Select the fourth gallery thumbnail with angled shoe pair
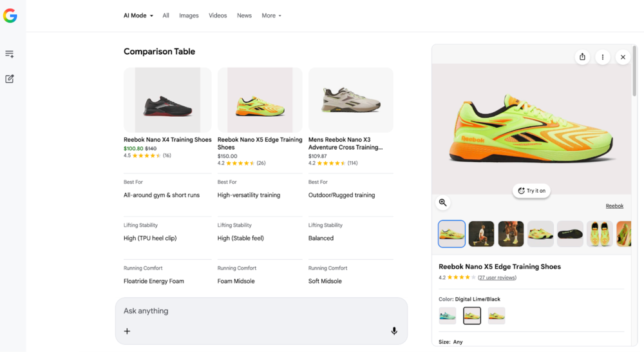This screenshot has height=352, width=644. coord(540,234)
